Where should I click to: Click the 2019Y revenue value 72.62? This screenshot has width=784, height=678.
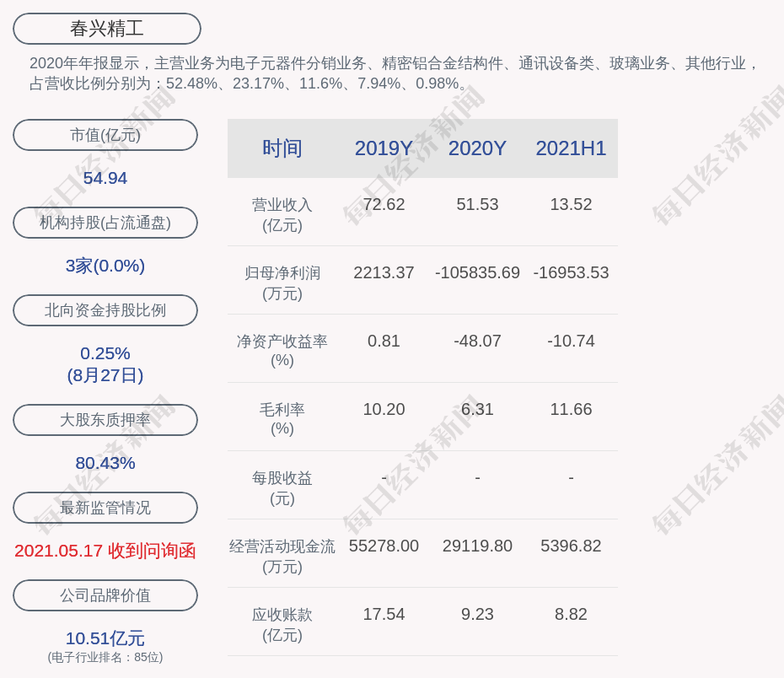click(x=384, y=205)
